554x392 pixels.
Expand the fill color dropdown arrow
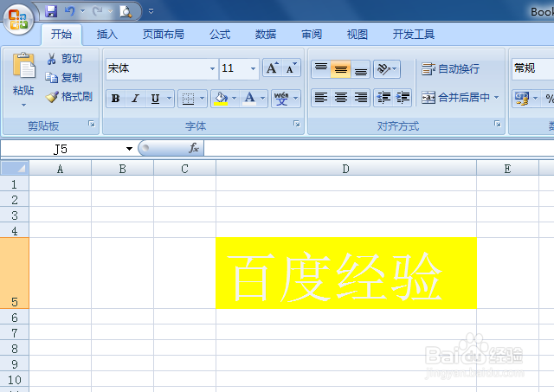234,98
